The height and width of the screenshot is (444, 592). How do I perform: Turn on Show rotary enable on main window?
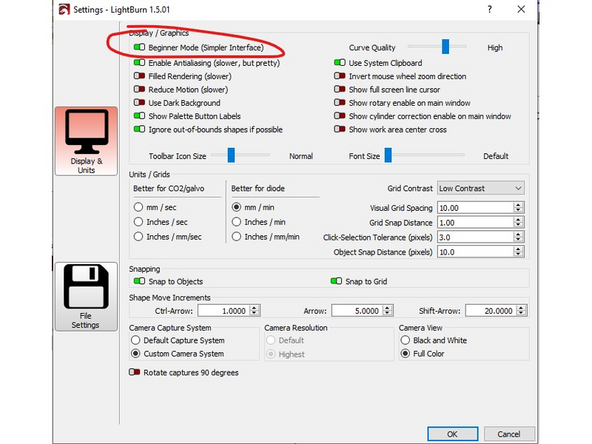340,102
